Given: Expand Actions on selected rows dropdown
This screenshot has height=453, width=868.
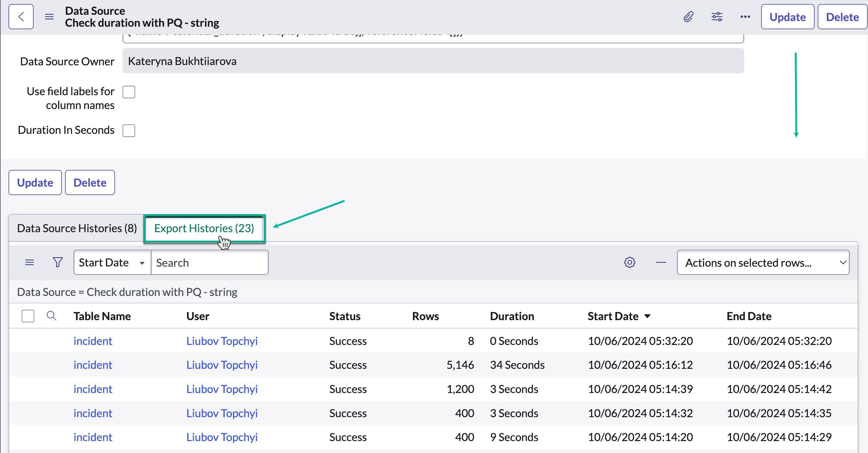Looking at the screenshot, I should (x=763, y=263).
